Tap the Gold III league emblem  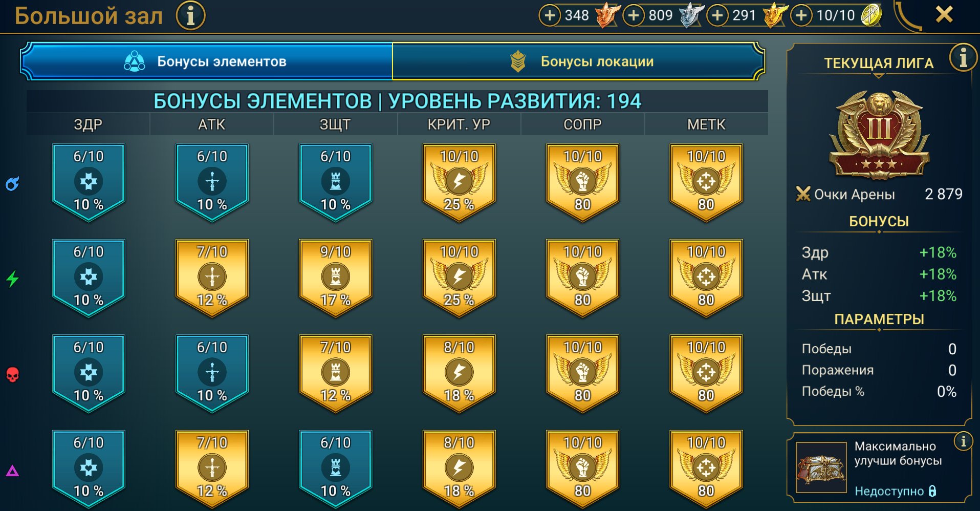879,135
